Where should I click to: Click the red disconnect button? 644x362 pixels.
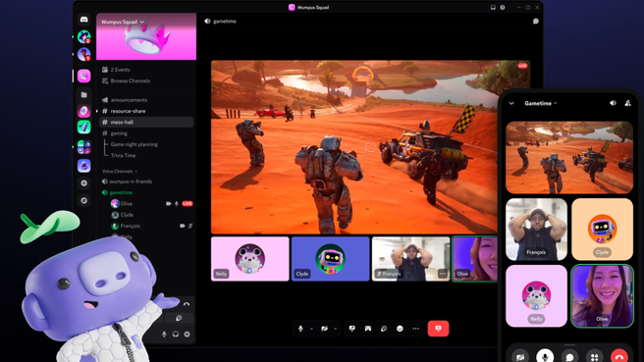(x=438, y=329)
